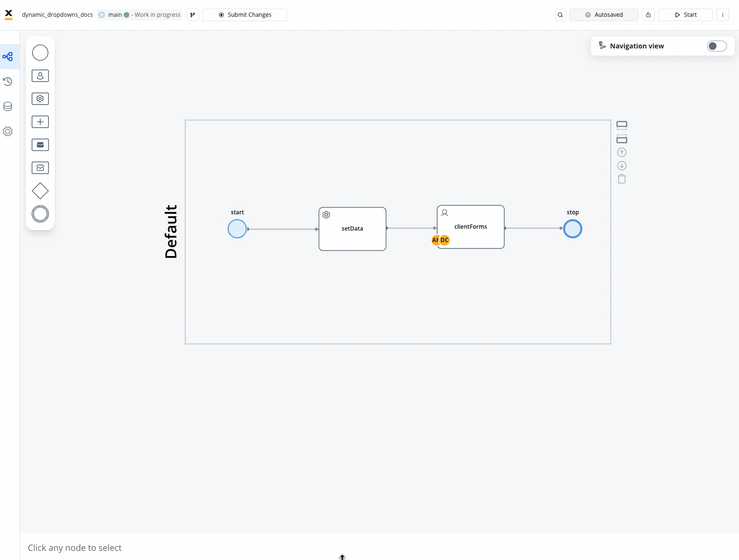Click the Work in progress status text
Viewport: 739px width, 560px height.
point(158,15)
